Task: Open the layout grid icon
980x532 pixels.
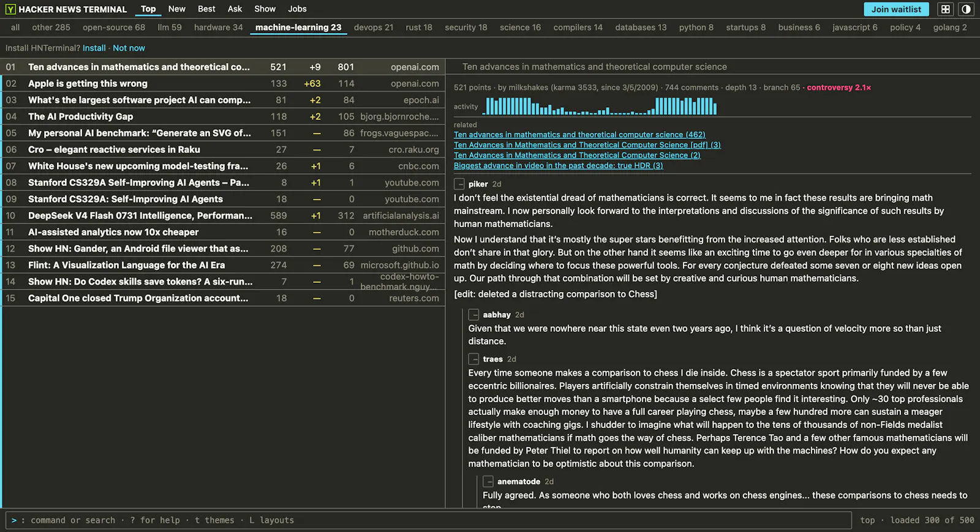Action: click(946, 9)
